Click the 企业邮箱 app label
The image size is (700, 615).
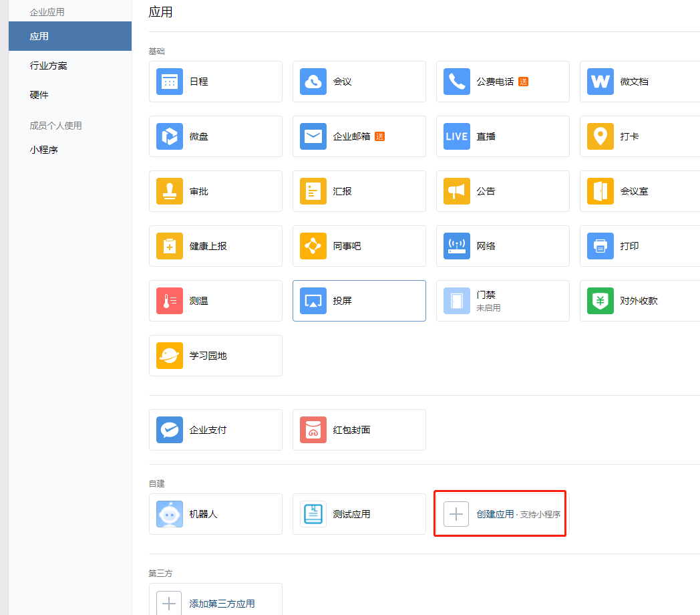[x=351, y=136]
